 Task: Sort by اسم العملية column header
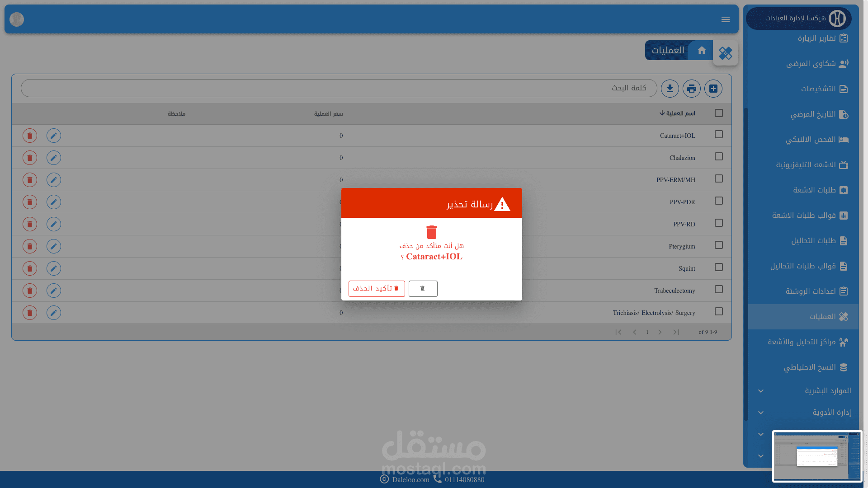(x=677, y=113)
